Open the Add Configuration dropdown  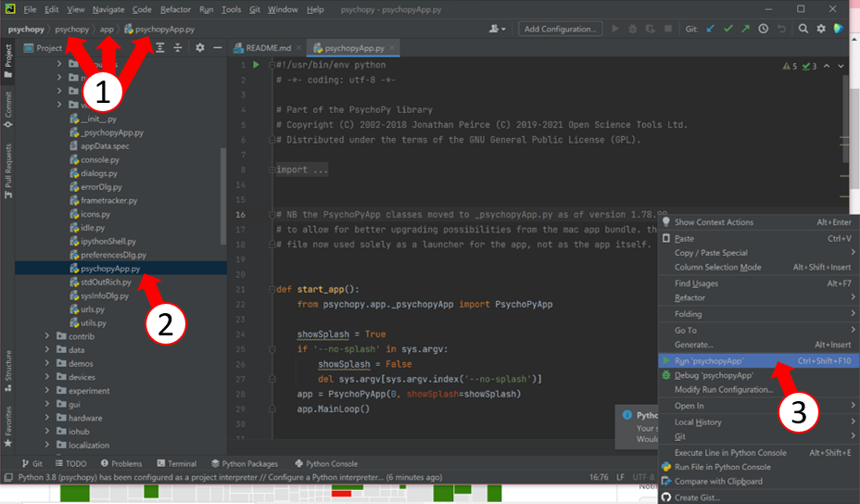(x=560, y=29)
